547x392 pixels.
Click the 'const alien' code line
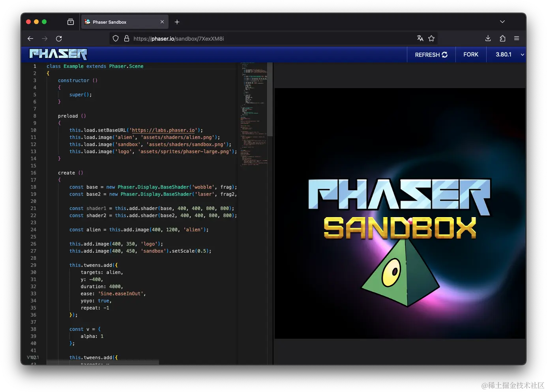tap(139, 230)
